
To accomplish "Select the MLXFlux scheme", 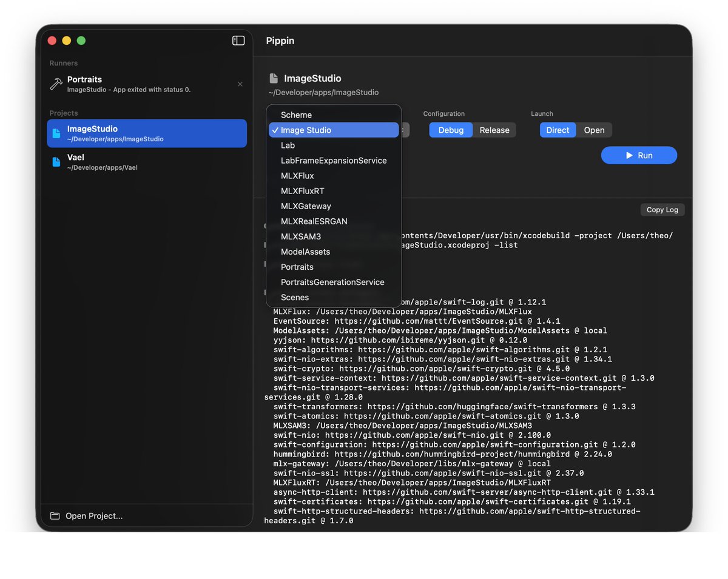I will tap(334, 176).
